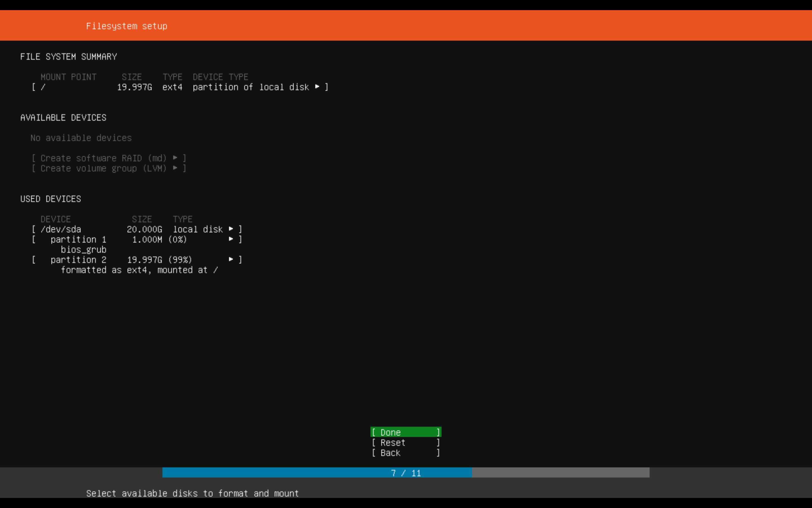Click the bios_grub label under partition 1
The width and height of the screenshot is (812, 508).
coord(83,250)
